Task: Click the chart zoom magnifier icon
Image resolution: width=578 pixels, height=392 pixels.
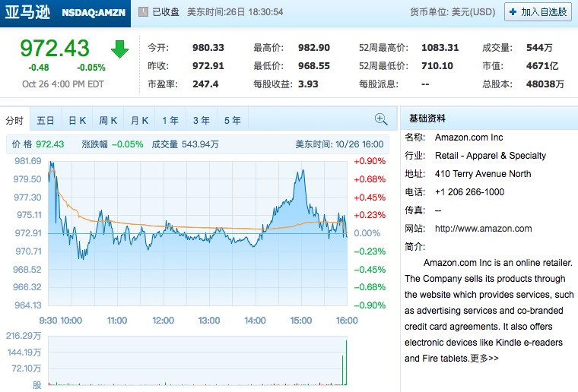Action: tap(381, 119)
